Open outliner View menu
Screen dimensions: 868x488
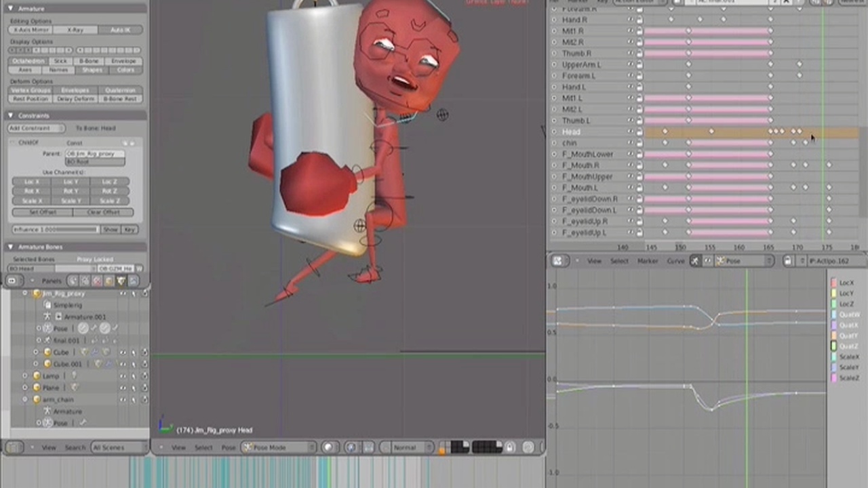pos(49,447)
